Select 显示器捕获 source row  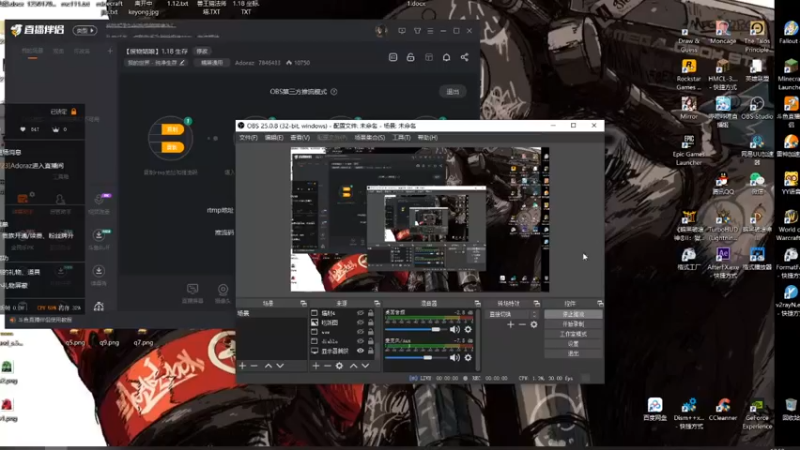coord(342,351)
